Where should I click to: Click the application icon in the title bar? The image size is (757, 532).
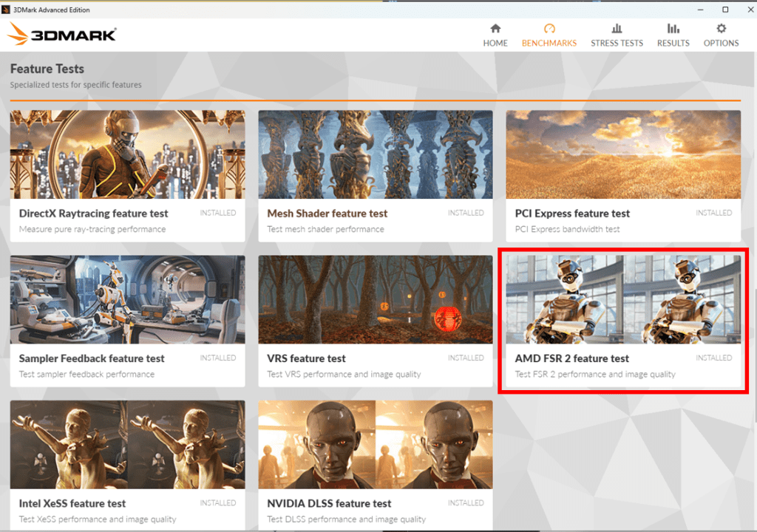point(7,9)
